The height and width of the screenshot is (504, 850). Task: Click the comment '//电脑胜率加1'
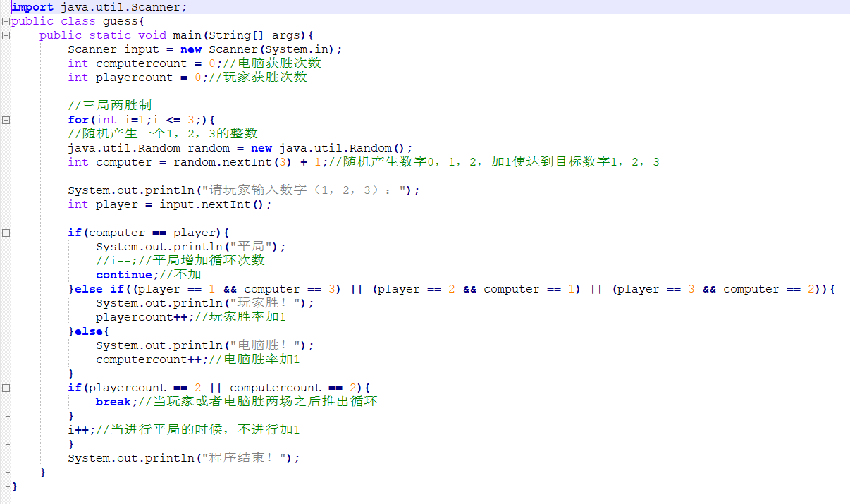coord(254,359)
